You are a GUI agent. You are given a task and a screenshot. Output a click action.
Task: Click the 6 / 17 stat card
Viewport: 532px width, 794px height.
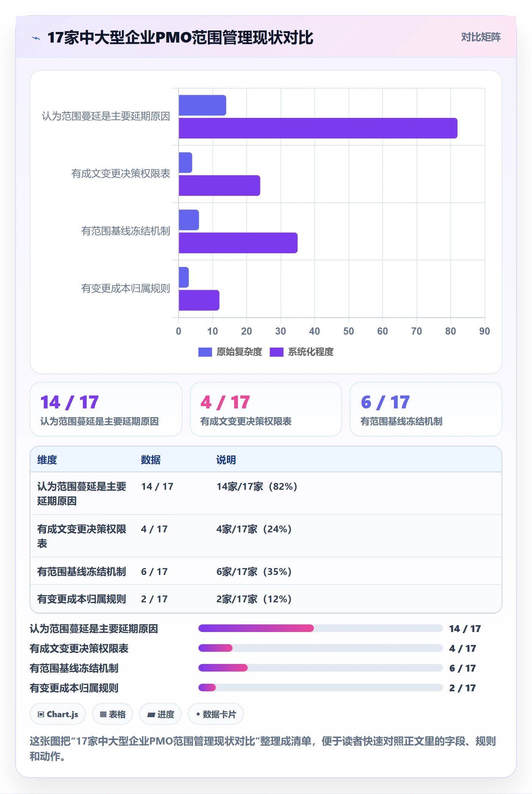426,409
